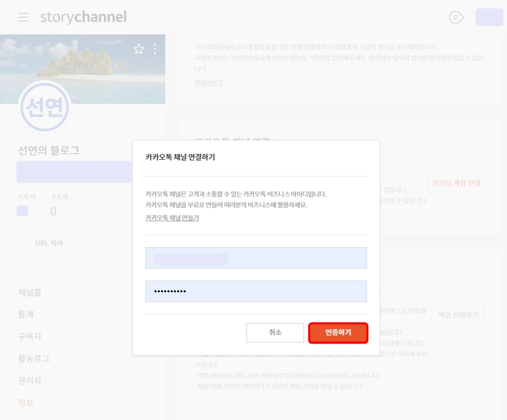
Task: Click the 선연 channel avatar
Action: pos(45,107)
